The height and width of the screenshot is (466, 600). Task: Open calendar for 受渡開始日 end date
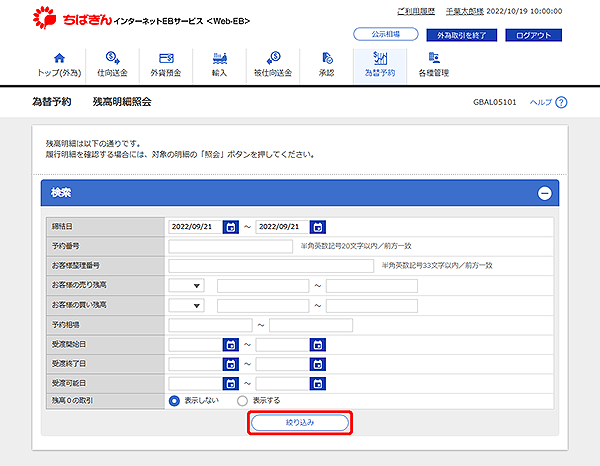(318, 345)
